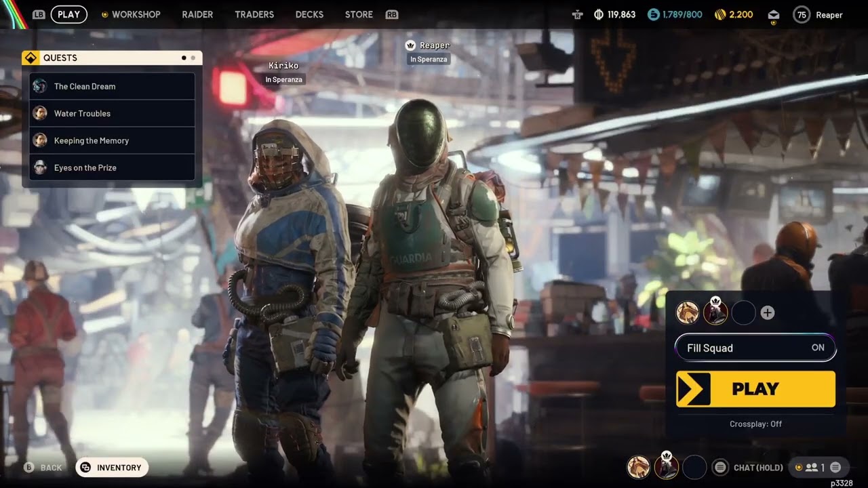Click first squad avatar in bottom bar
Image resolution: width=868 pixels, height=488 pixels.
pyautogui.click(x=638, y=467)
